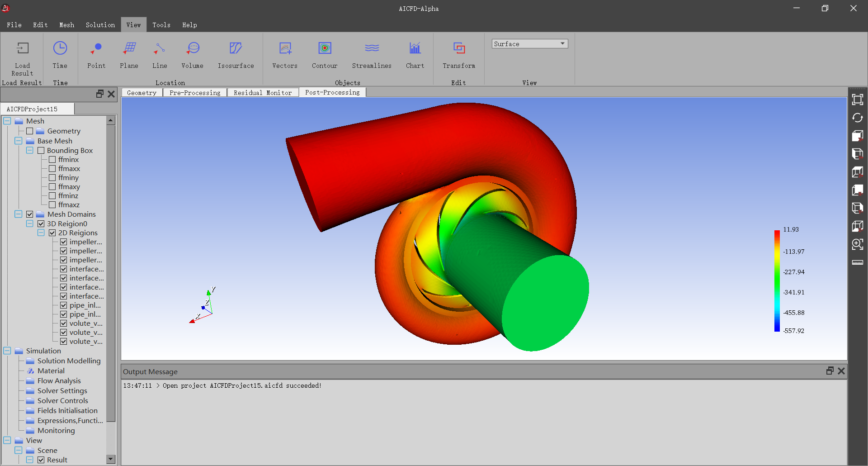The height and width of the screenshot is (466, 868).
Task: Collapse the Mesh tree node
Action: coord(7,121)
